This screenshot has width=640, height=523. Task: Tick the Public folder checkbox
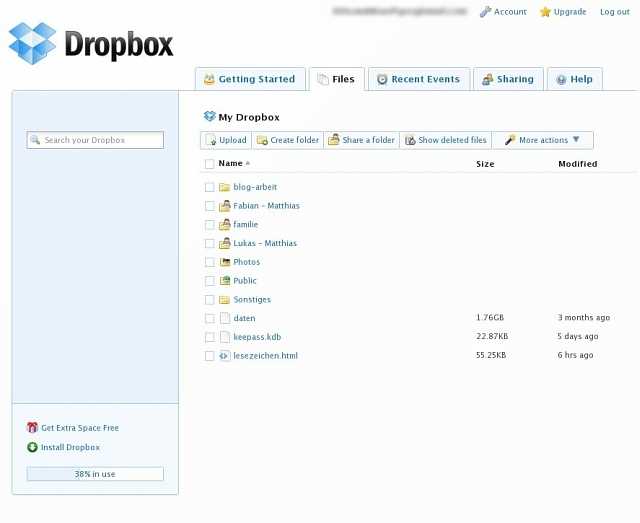[x=209, y=281]
